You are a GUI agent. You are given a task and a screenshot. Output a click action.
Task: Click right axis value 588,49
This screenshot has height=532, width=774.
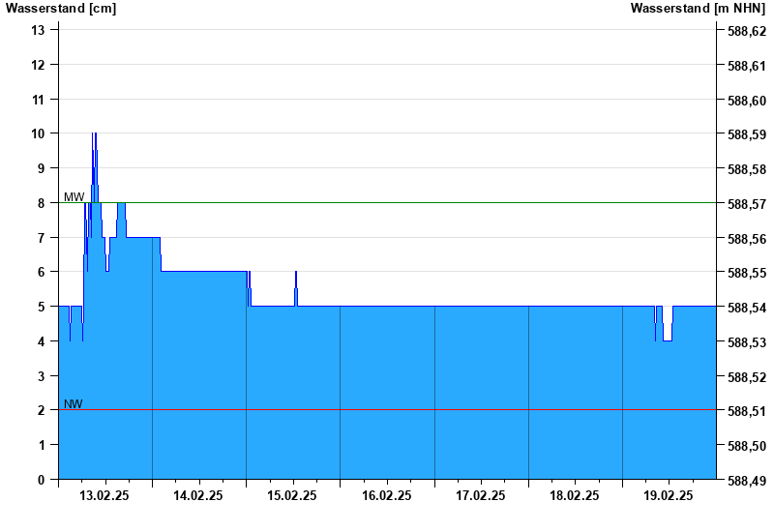(x=747, y=480)
